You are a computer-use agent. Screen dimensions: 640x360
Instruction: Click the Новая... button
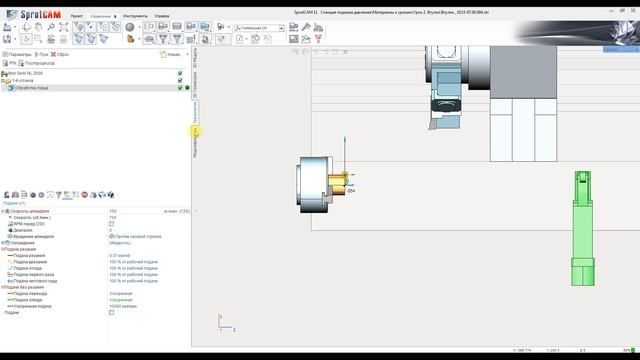[x=171, y=54]
